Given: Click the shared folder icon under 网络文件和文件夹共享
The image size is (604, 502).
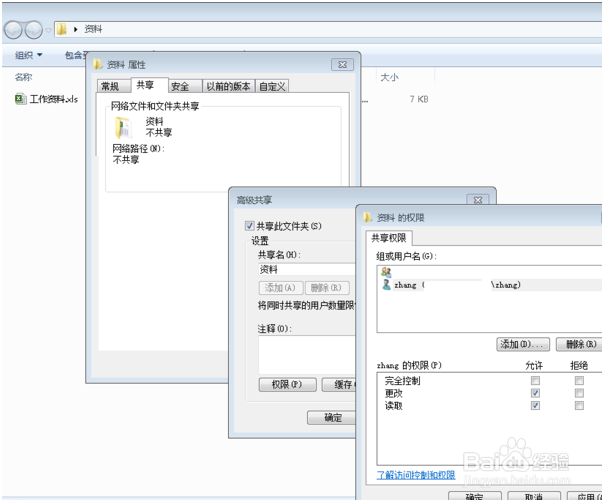Looking at the screenshot, I should pyautogui.click(x=123, y=128).
